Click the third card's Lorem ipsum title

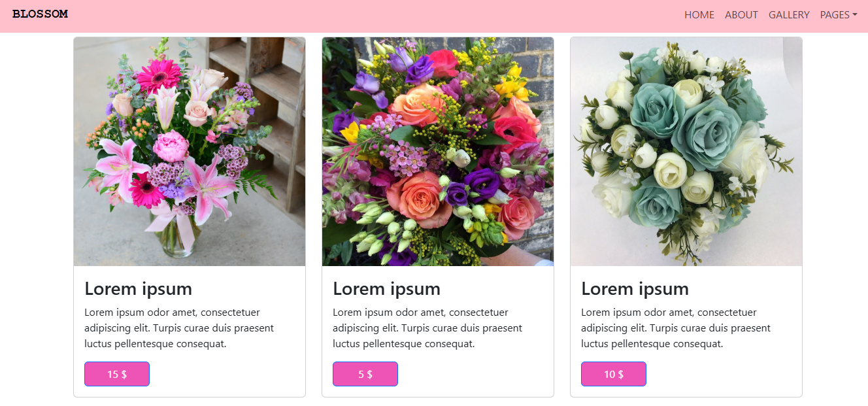[x=635, y=288]
